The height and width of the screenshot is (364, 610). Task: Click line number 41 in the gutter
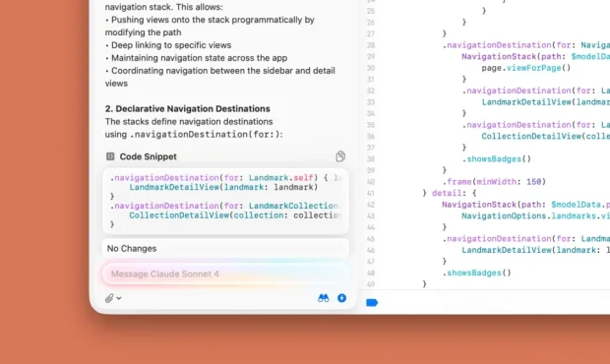pos(371,193)
